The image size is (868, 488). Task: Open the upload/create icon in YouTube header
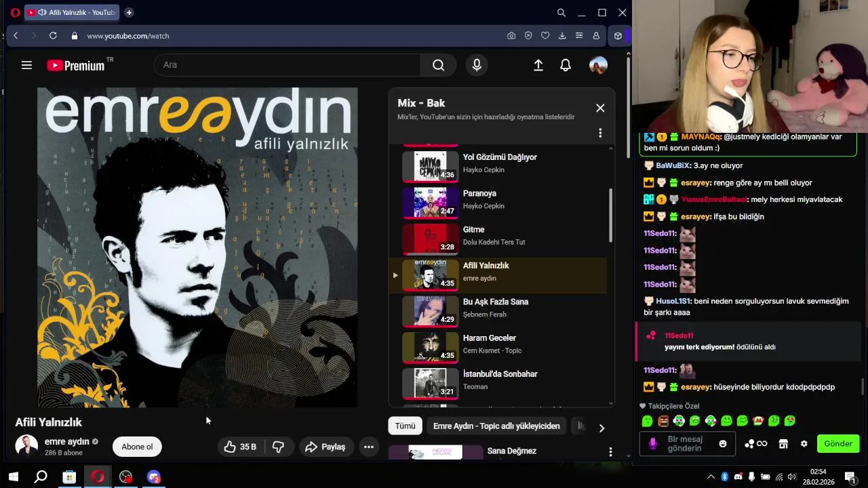[x=538, y=65]
